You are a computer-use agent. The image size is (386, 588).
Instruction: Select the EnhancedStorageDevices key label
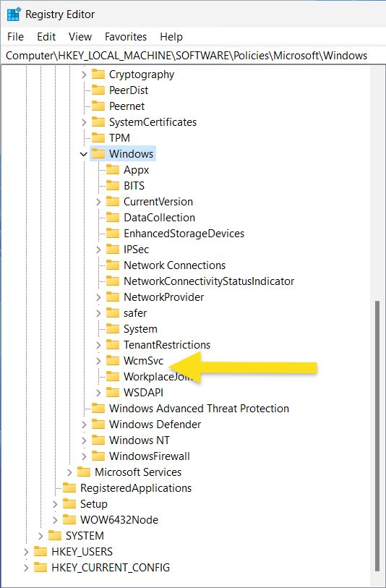coord(184,234)
